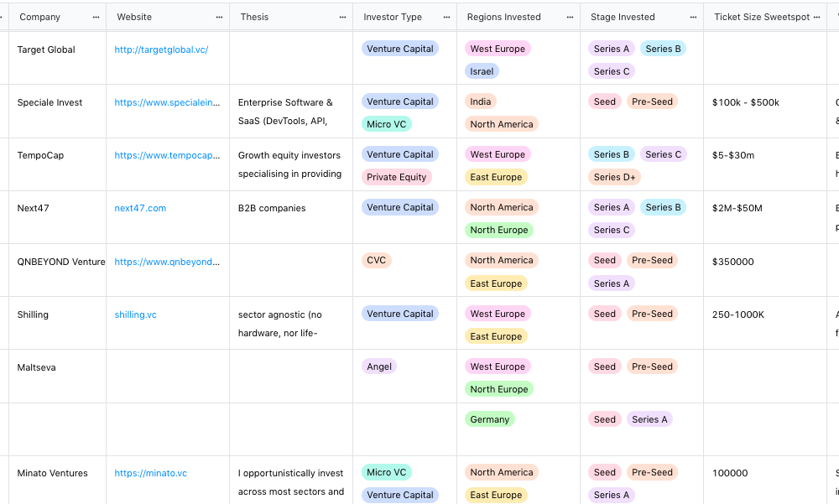Screen dimensions: 839x504
Task: Click the "Growth equity investors" thesis cell
Action: click(289, 165)
